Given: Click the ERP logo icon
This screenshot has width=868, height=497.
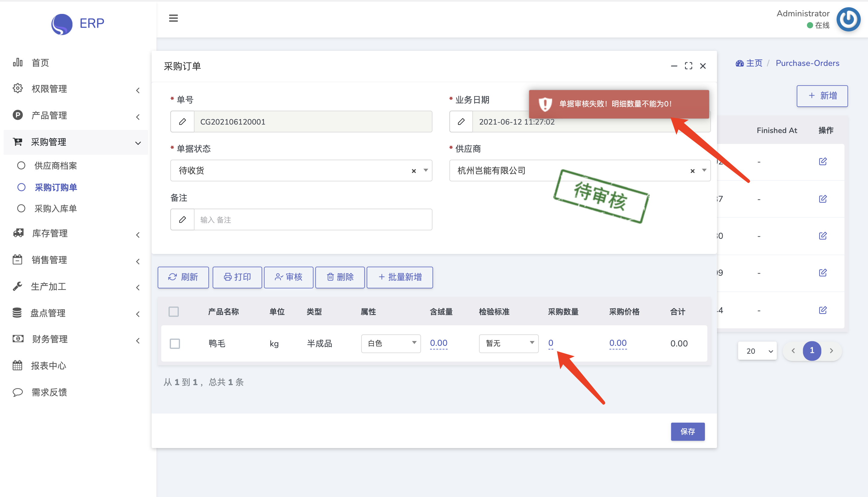Looking at the screenshot, I should click(62, 24).
